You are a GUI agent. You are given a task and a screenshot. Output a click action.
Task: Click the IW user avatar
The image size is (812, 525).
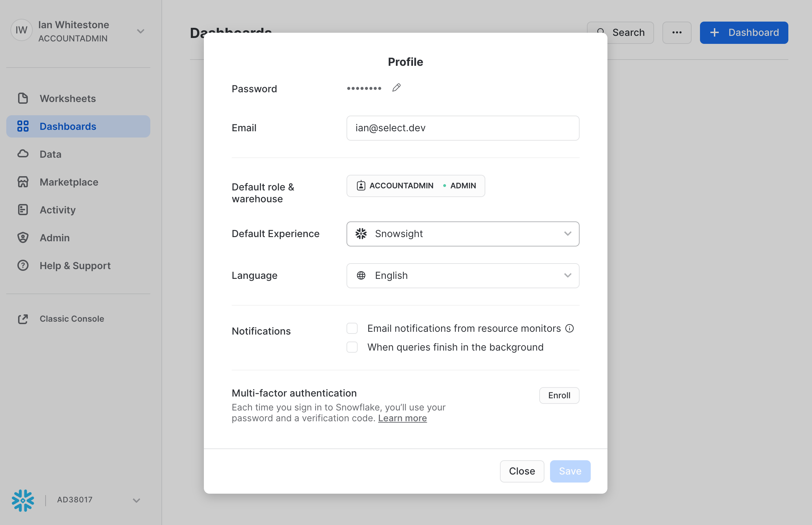point(22,30)
